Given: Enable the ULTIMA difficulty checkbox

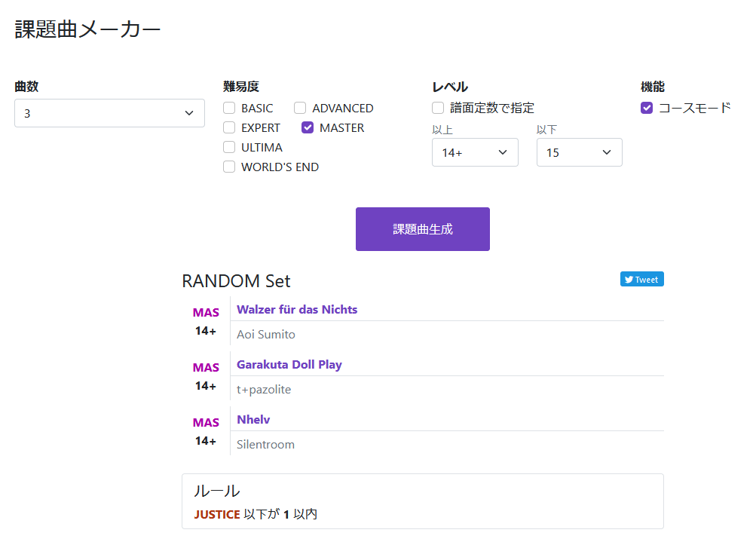Looking at the screenshot, I should 228,147.
